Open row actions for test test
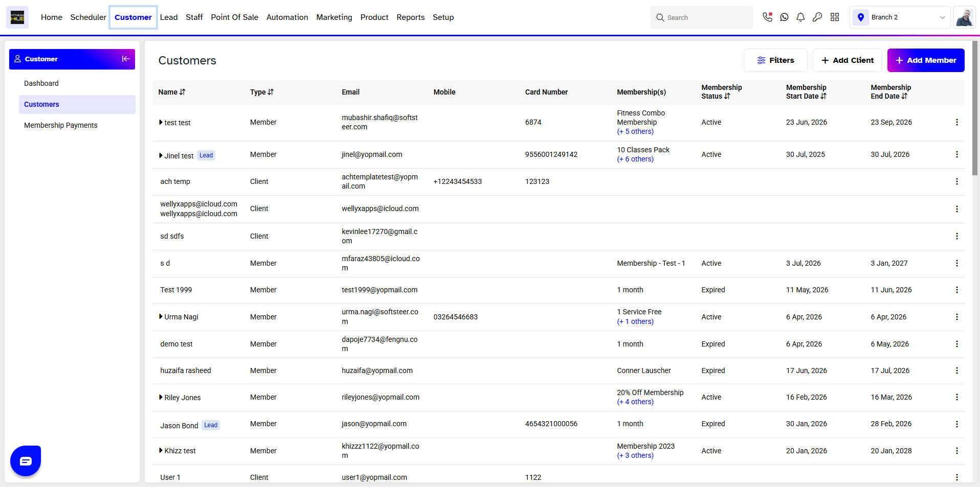 957,122
